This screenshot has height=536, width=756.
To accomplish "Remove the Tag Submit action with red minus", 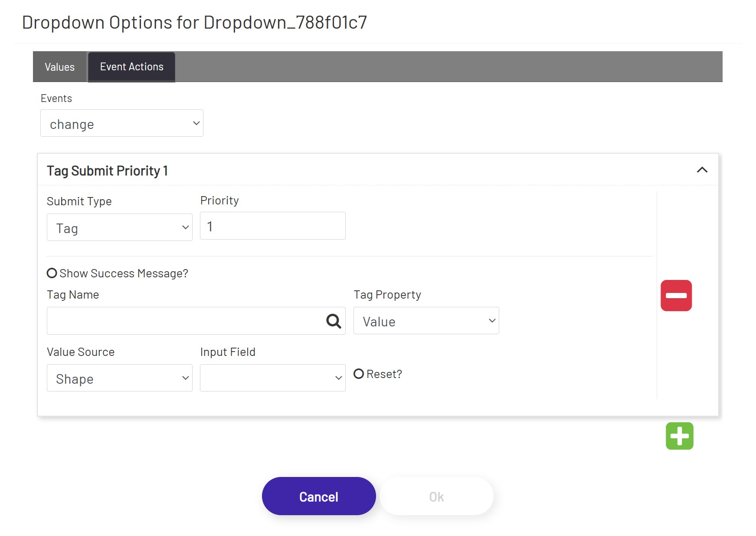I will coord(676,296).
